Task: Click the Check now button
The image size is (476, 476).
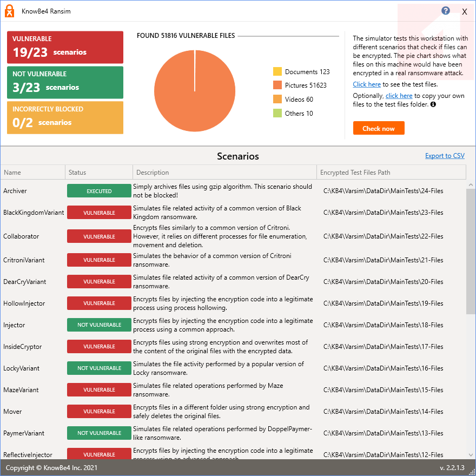Action: click(x=379, y=128)
